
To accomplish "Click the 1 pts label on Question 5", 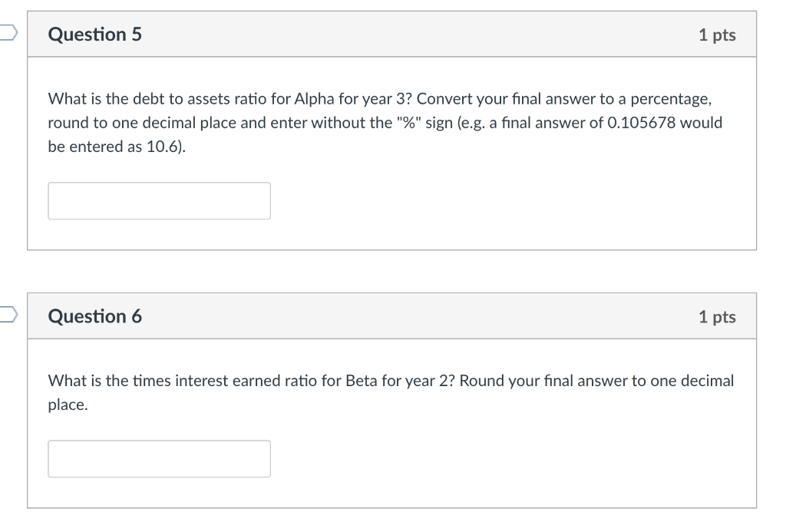I will tap(718, 34).
